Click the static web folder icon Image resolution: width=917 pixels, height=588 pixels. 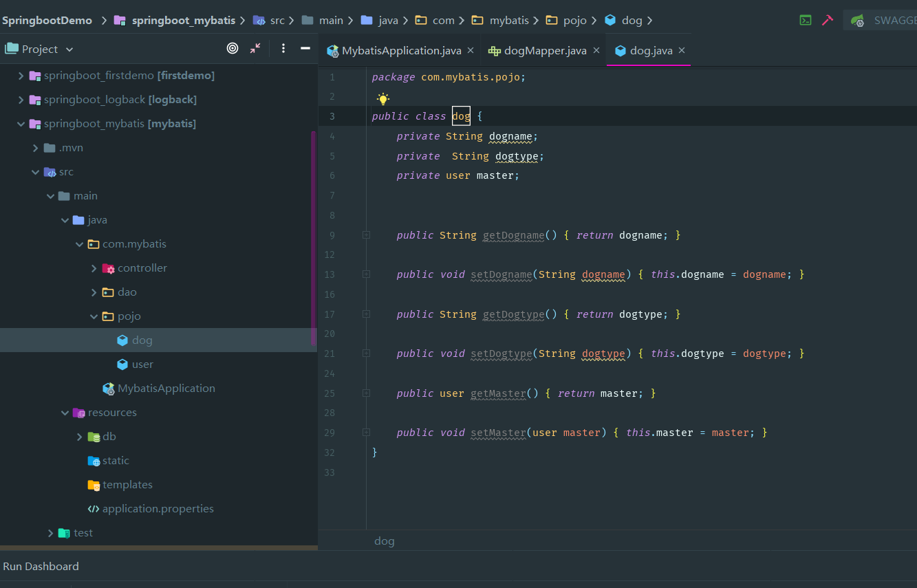click(x=94, y=461)
